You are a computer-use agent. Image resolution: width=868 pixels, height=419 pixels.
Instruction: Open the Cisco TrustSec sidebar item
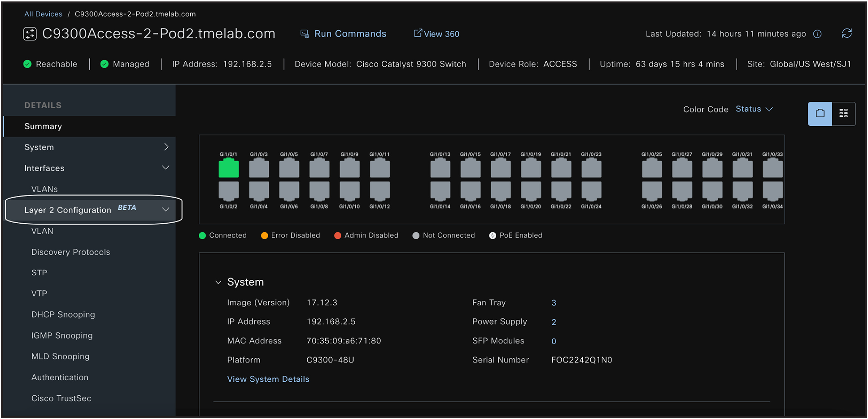pyautogui.click(x=61, y=398)
